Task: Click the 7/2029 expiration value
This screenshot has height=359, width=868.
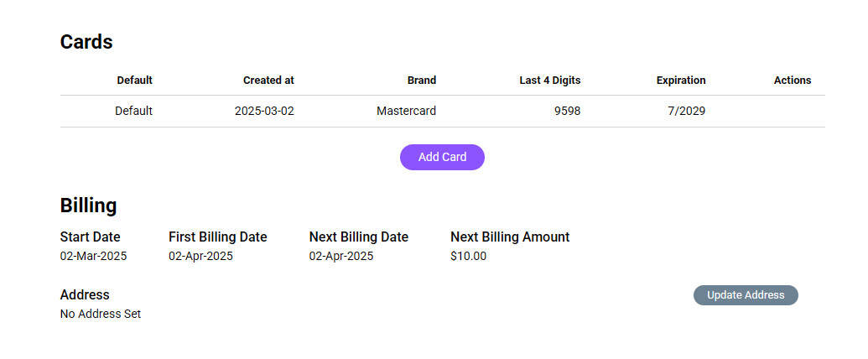Action: tap(687, 111)
